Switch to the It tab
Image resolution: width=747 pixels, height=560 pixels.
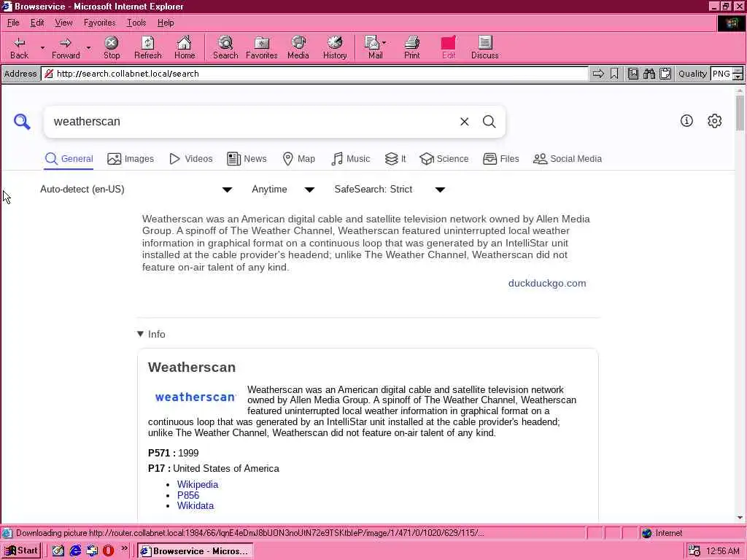click(x=395, y=158)
